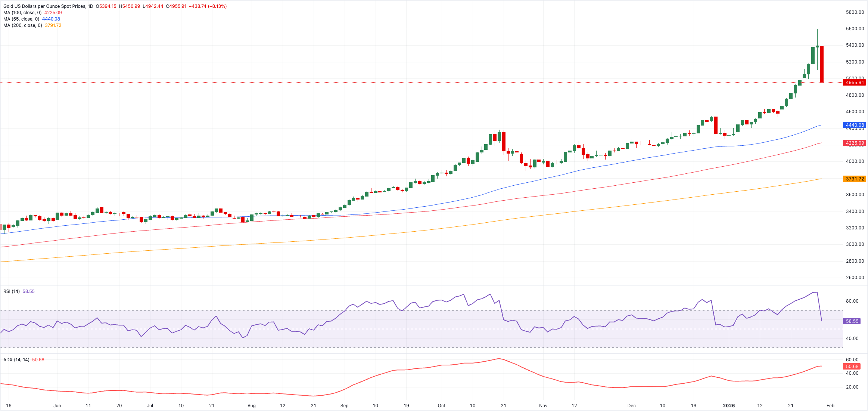Click the red 4225.09 MA price tag
The height and width of the screenshot is (411, 868).
(854, 143)
